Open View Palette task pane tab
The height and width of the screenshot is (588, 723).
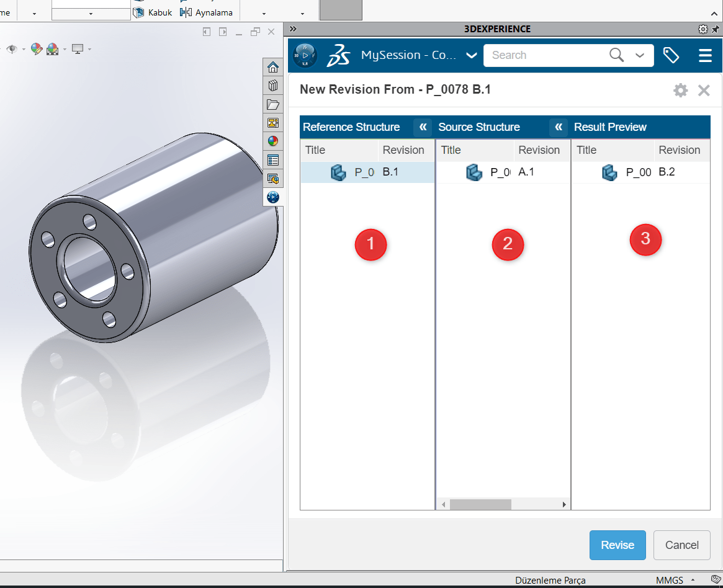tap(273, 123)
